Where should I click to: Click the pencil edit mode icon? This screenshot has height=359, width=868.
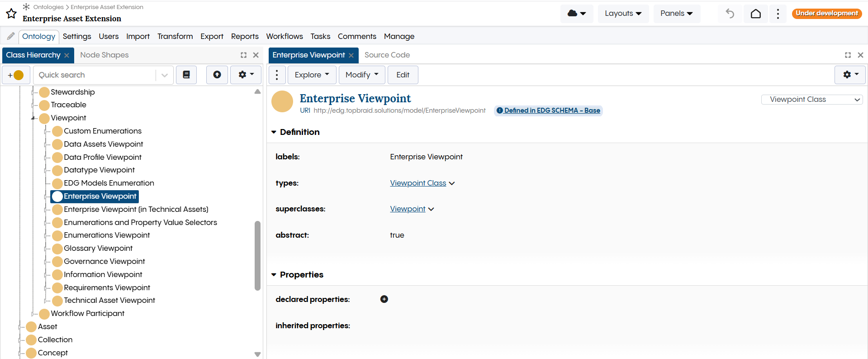click(x=11, y=36)
